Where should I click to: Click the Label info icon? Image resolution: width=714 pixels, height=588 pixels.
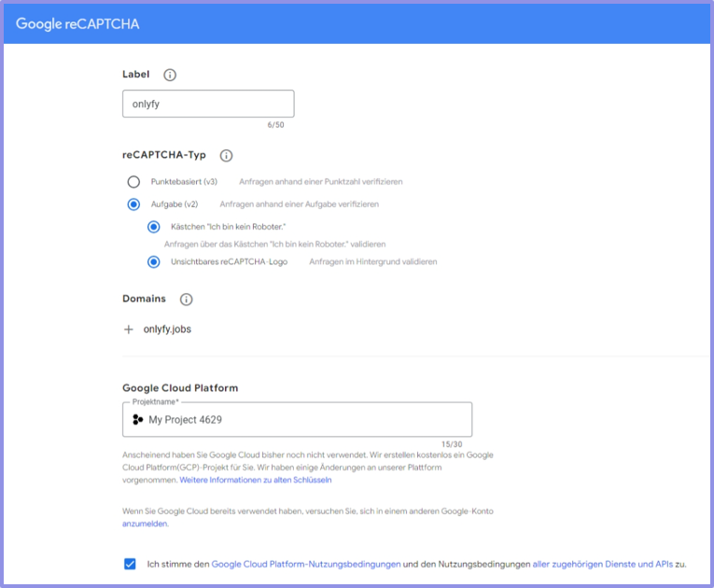tap(170, 75)
